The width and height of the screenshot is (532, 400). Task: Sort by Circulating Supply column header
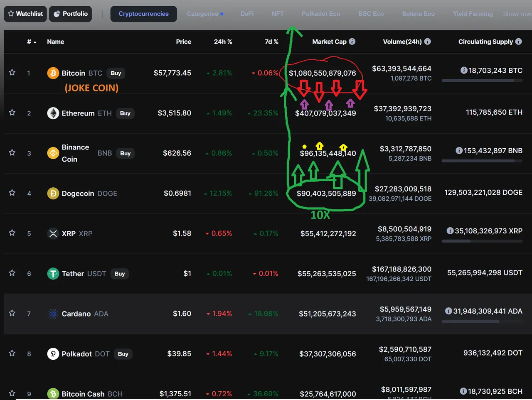click(x=485, y=42)
